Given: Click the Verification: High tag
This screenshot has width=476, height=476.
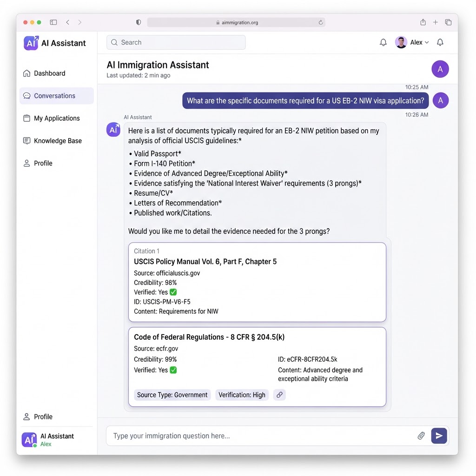Looking at the screenshot, I should (242, 395).
